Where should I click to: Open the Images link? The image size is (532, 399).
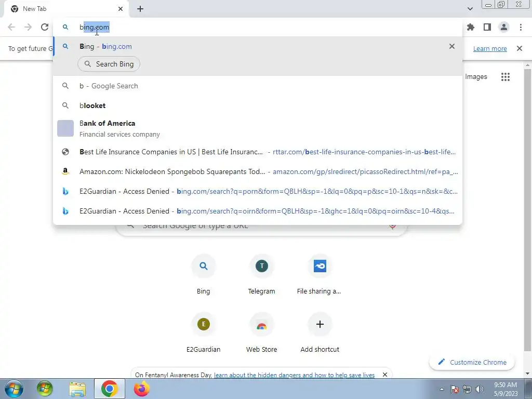(x=476, y=77)
